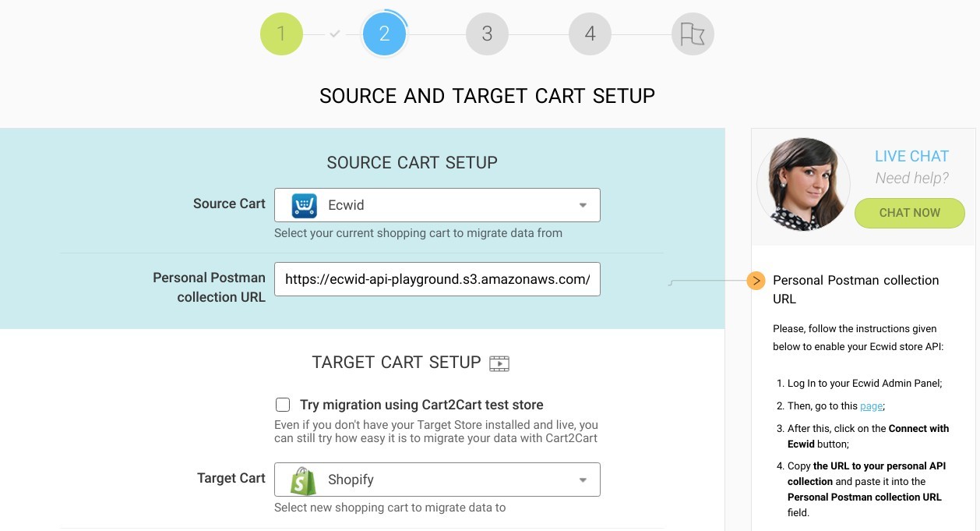Click 'Try migration using Cart2Cart test store' label

[x=421, y=405]
